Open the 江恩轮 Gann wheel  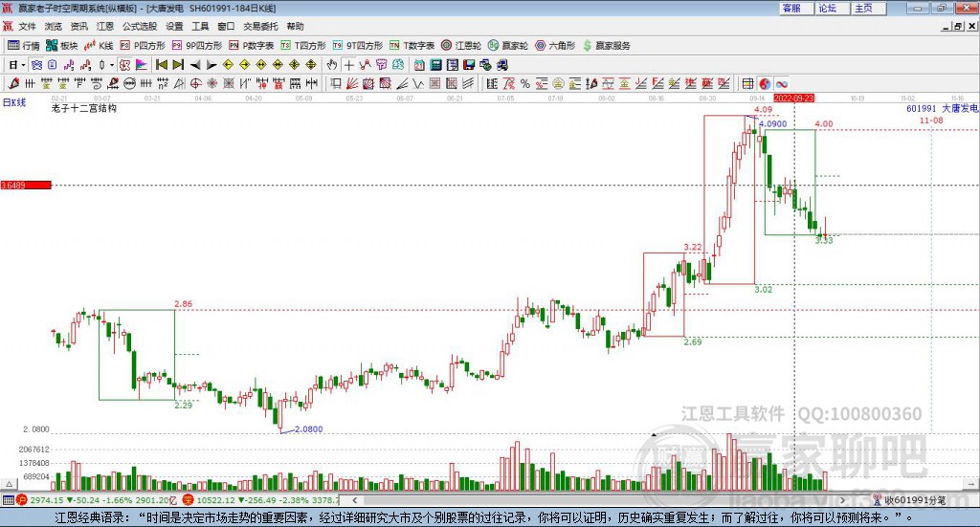point(460,46)
